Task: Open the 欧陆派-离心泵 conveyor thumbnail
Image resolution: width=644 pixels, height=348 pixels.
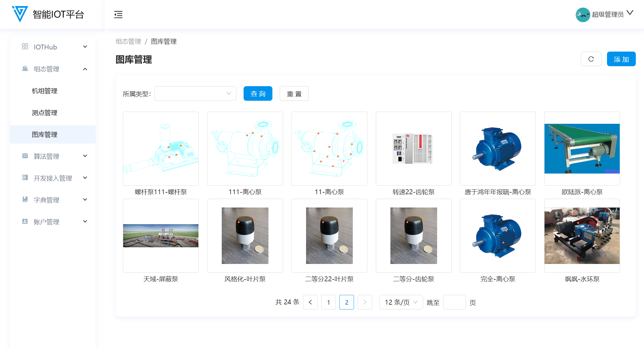Action: [582, 148]
